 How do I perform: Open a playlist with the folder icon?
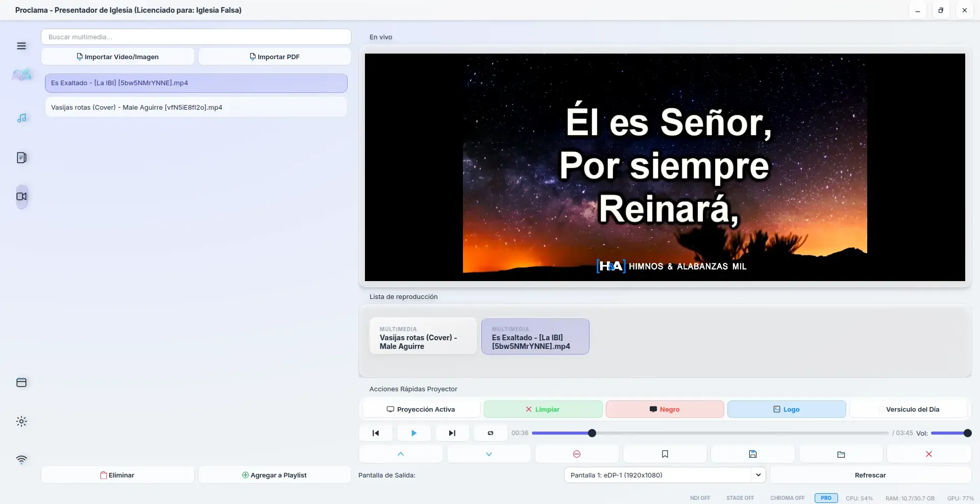(x=841, y=454)
